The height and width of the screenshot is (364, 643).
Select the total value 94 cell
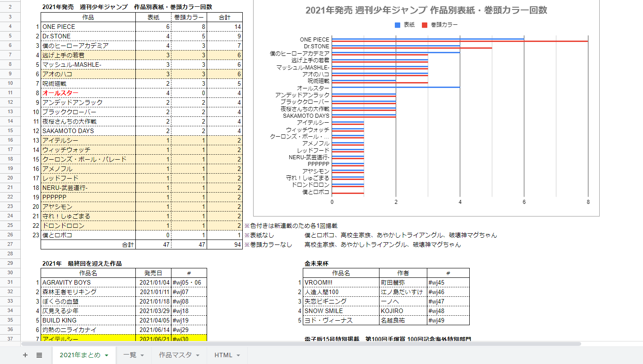pos(225,244)
